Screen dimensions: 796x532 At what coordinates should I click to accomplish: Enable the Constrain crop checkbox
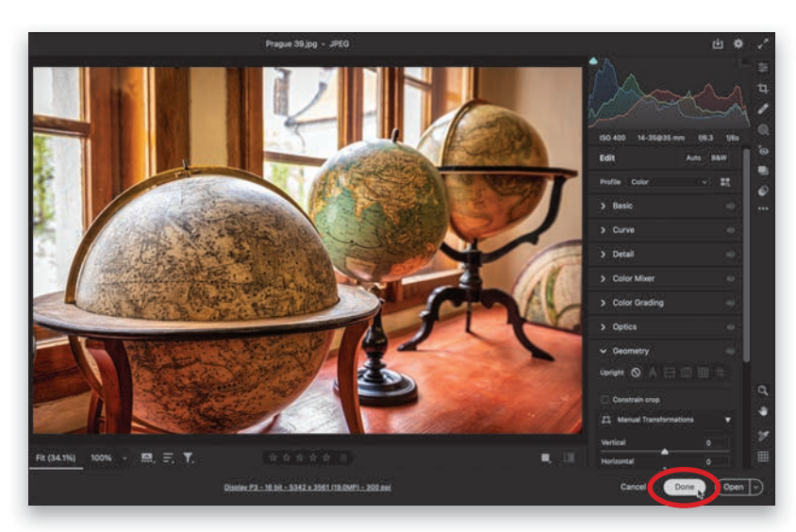point(605,399)
